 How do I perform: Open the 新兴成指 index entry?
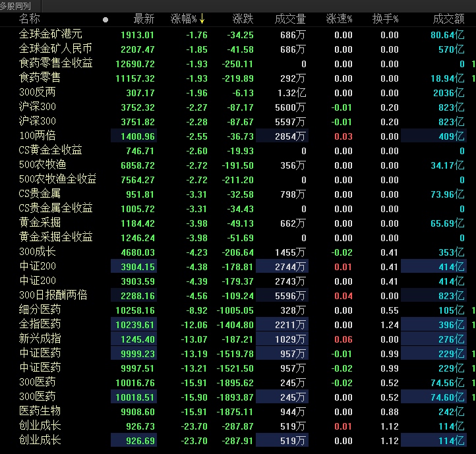(x=40, y=339)
